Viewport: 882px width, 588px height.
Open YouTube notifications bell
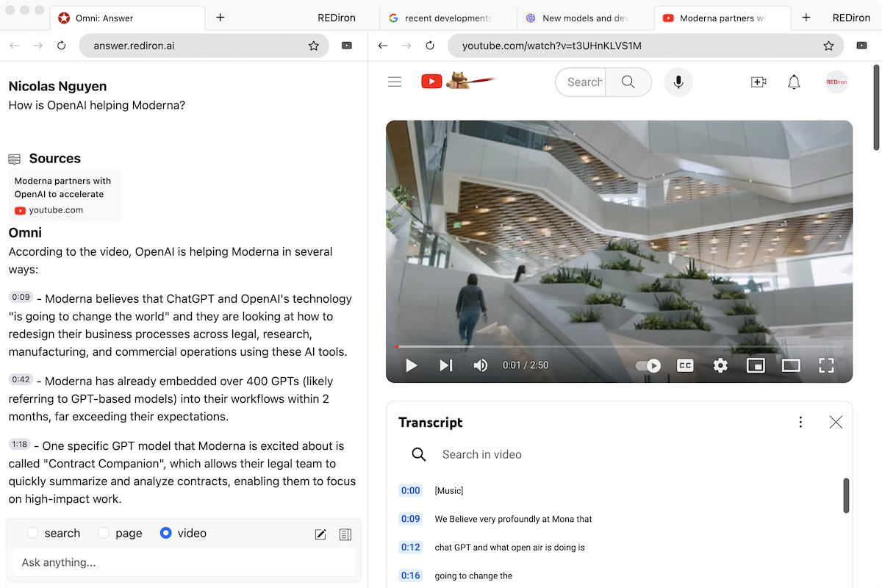[794, 82]
